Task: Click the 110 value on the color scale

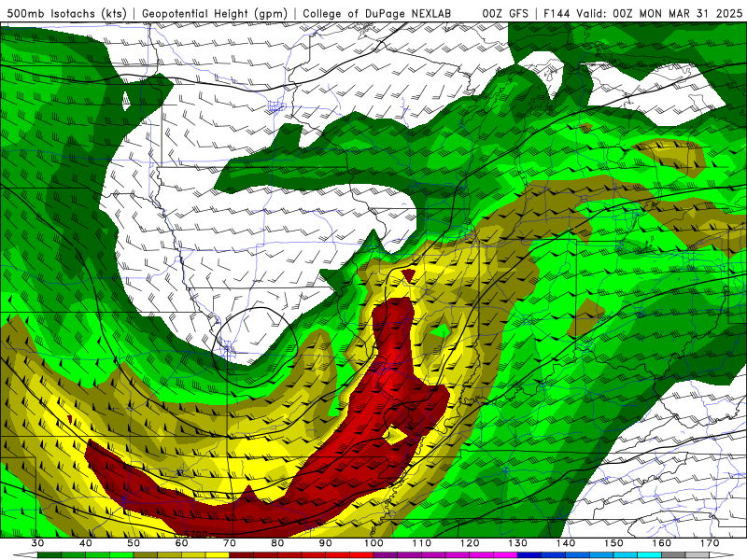Action: tap(422, 543)
